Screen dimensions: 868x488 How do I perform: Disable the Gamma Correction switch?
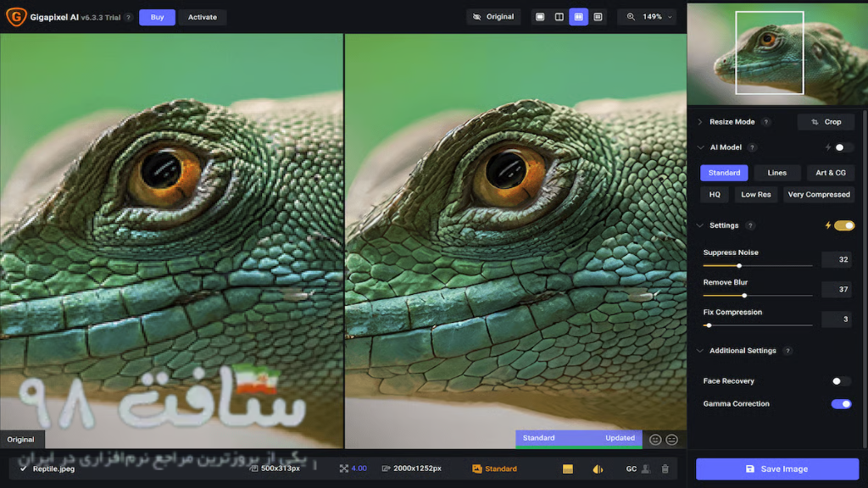pyautogui.click(x=841, y=404)
